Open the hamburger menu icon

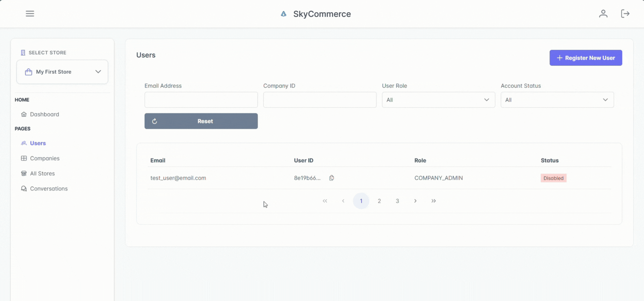click(30, 14)
